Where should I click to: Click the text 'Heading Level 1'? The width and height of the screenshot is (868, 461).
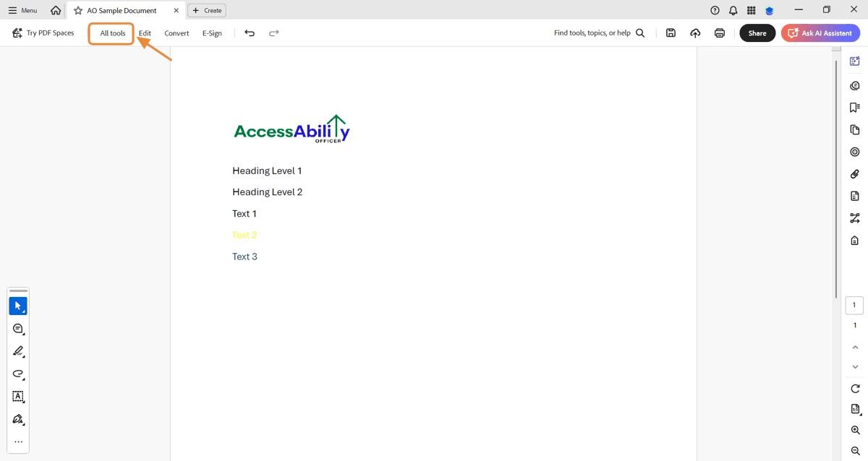click(x=267, y=171)
